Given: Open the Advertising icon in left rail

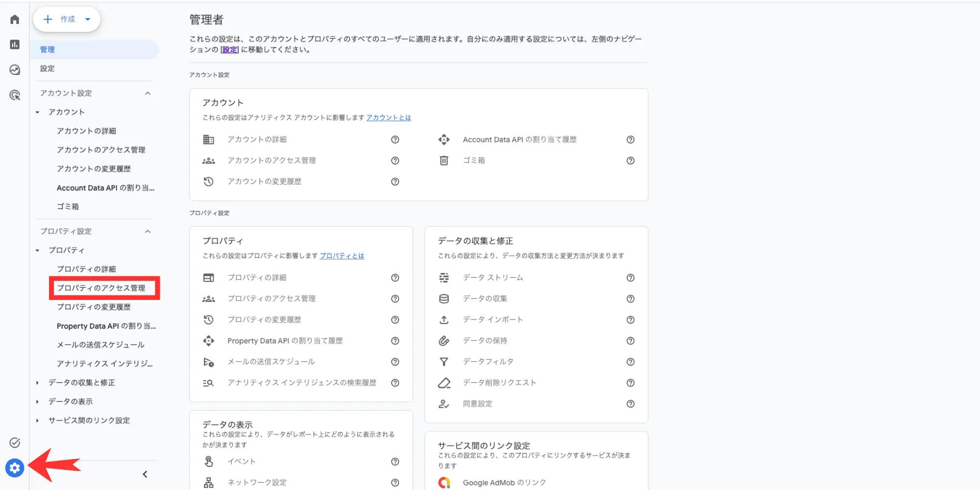Looking at the screenshot, I should pyautogui.click(x=15, y=95).
